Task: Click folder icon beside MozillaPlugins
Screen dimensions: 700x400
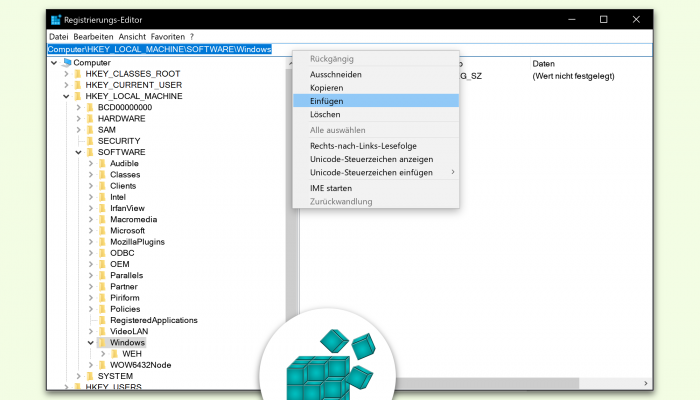Action: (103, 242)
